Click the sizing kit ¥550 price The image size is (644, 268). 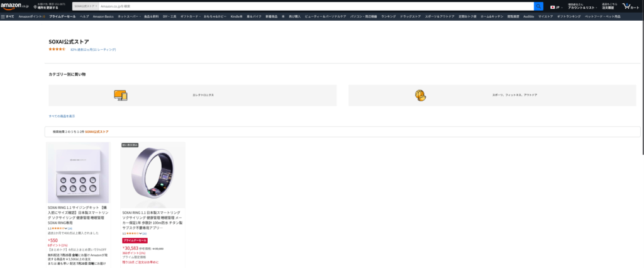pyautogui.click(x=53, y=240)
